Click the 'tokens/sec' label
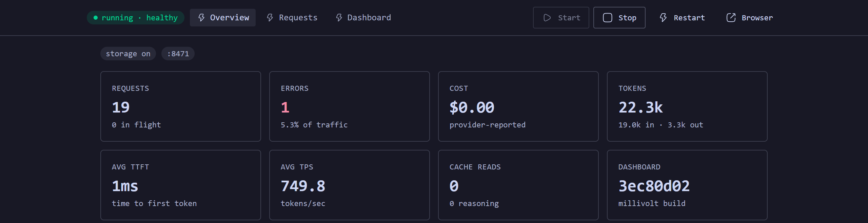This screenshot has width=868, height=223. click(x=303, y=203)
